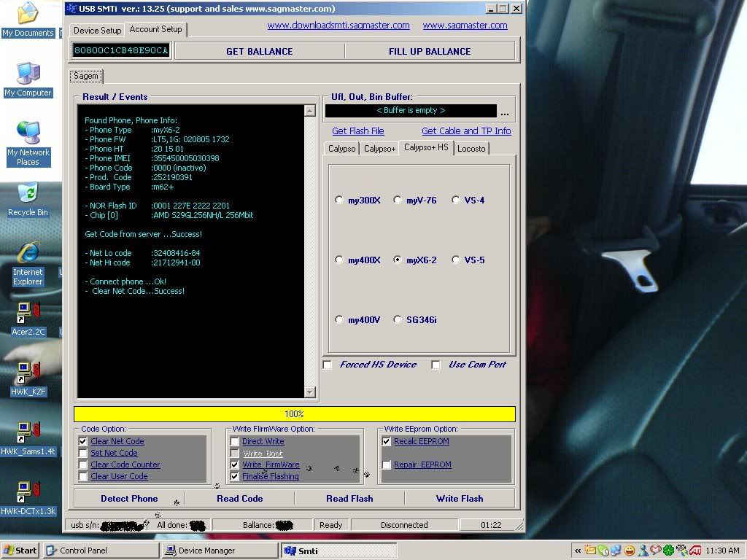Viewport: 747px width, 560px height.
Task: Click the Write Flash button
Action: point(460,499)
